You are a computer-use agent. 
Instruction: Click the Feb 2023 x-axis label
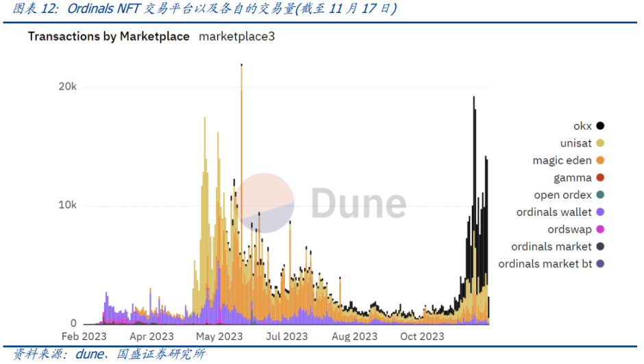pyautogui.click(x=84, y=337)
